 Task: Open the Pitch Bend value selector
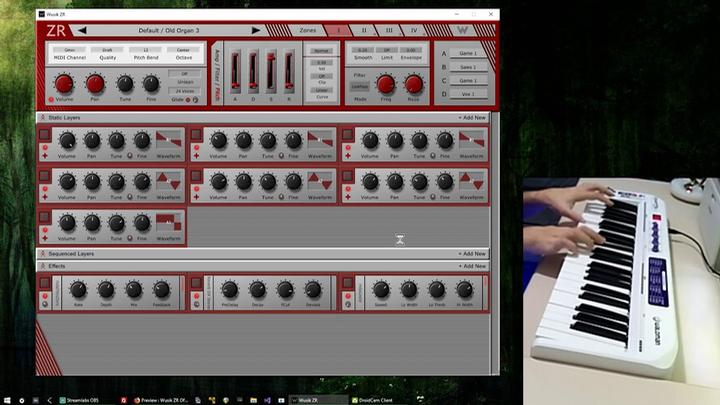(x=146, y=50)
